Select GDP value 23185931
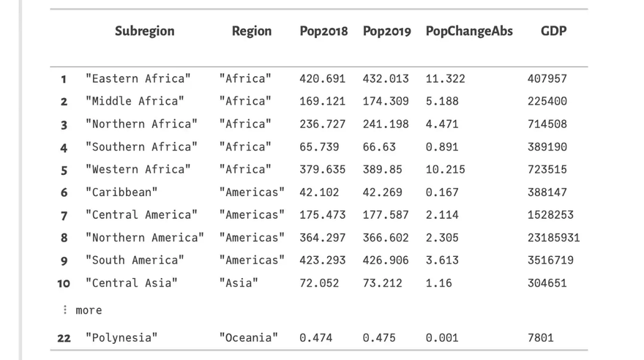Image resolution: width=644 pixels, height=360 pixels. click(x=553, y=238)
